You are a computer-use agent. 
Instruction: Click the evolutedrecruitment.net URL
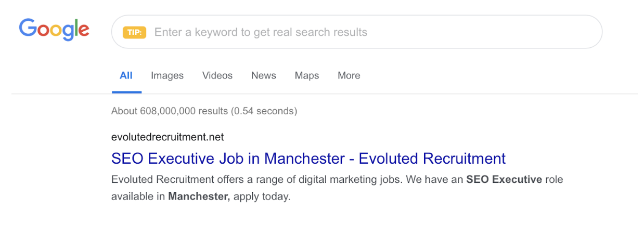point(168,137)
